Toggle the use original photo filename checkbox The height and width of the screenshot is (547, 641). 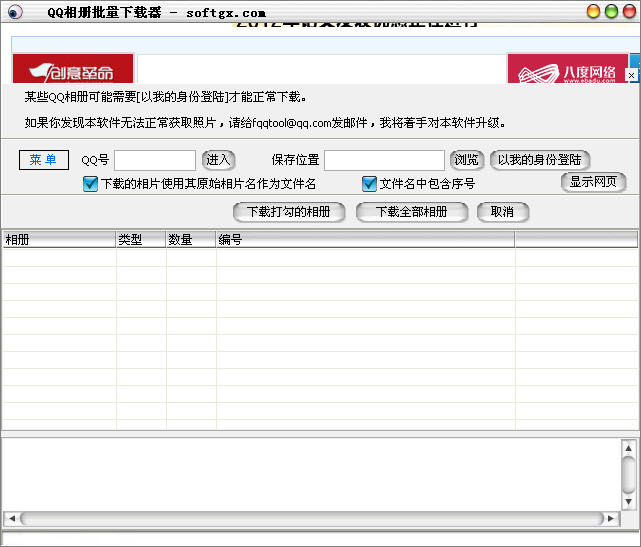point(91,184)
